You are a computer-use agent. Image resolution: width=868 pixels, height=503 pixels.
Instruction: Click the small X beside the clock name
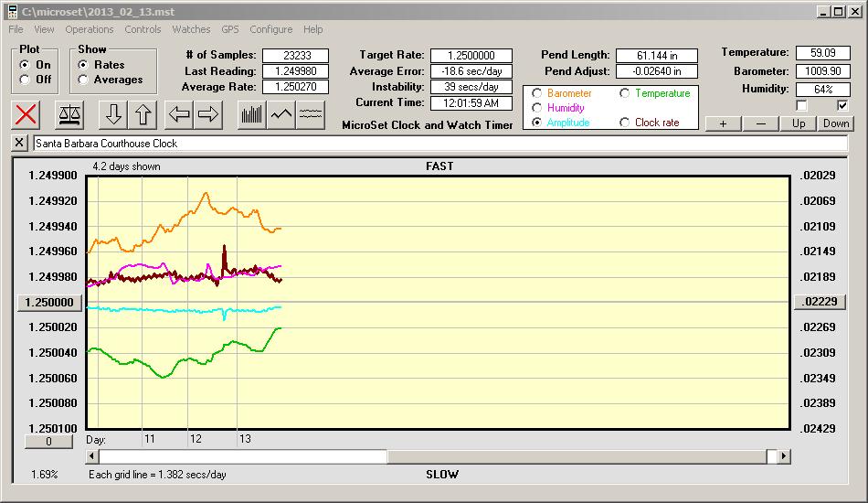[19, 143]
